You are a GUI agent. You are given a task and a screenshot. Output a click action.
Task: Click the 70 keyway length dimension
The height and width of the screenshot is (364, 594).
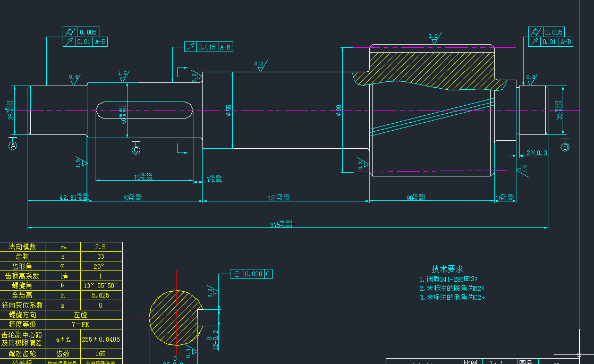(x=143, y=176)
